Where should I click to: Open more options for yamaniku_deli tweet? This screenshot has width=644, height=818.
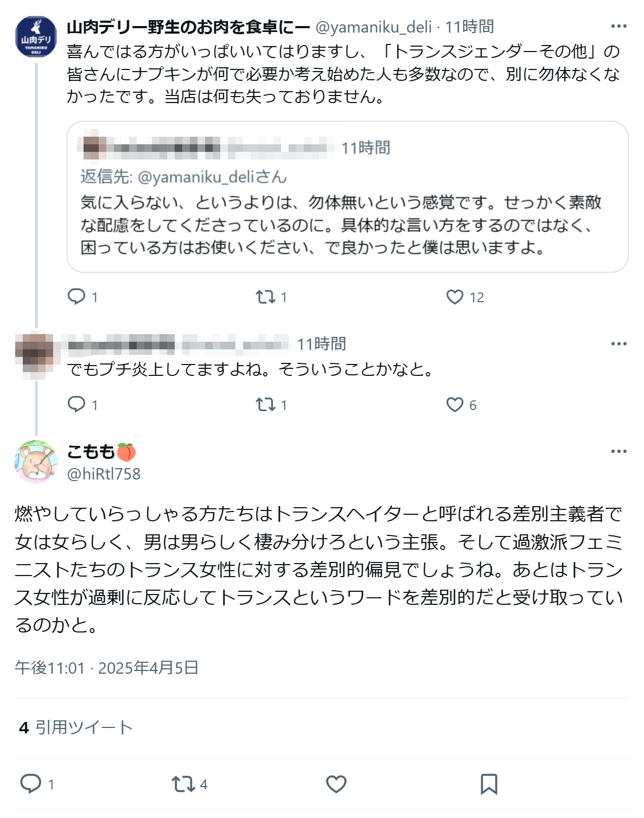(619, 26)
